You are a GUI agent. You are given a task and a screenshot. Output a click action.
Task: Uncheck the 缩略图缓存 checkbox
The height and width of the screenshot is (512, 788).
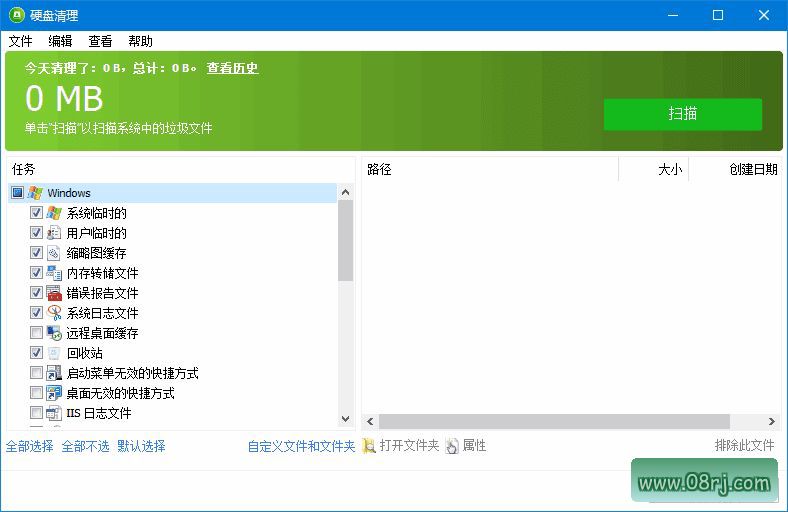click(x=36, y=252)
